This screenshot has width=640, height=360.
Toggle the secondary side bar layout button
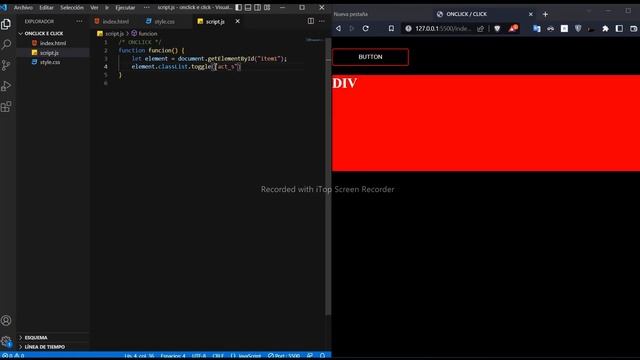point(258,7)
